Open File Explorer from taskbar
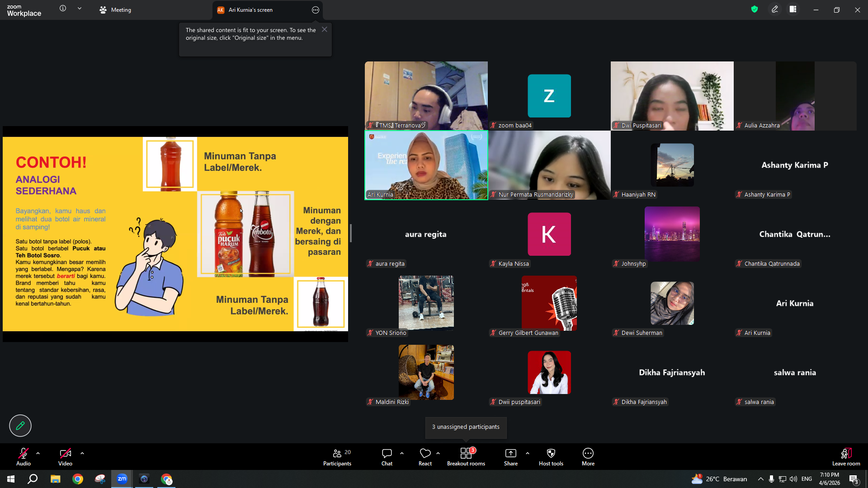868x488 pixels. pos(55,479)
